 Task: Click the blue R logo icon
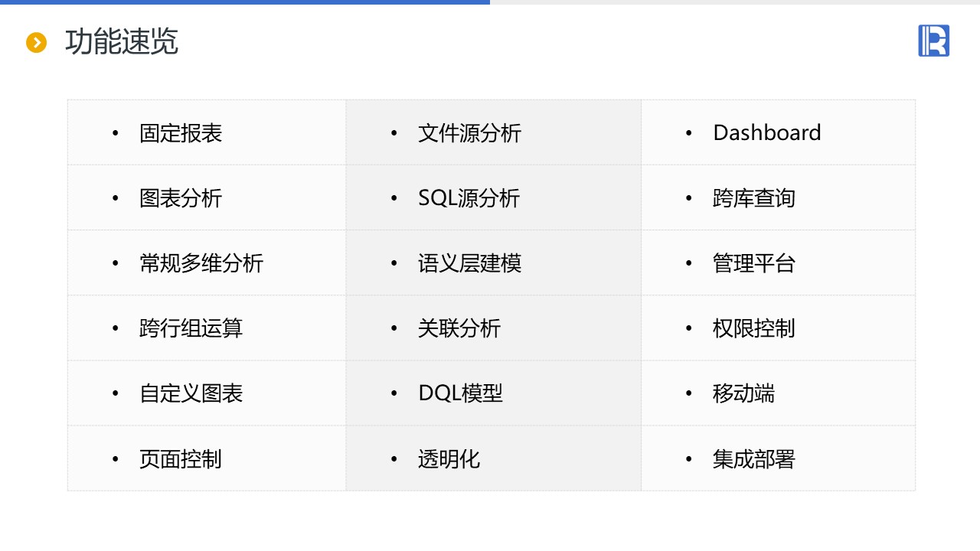(933, 41)
